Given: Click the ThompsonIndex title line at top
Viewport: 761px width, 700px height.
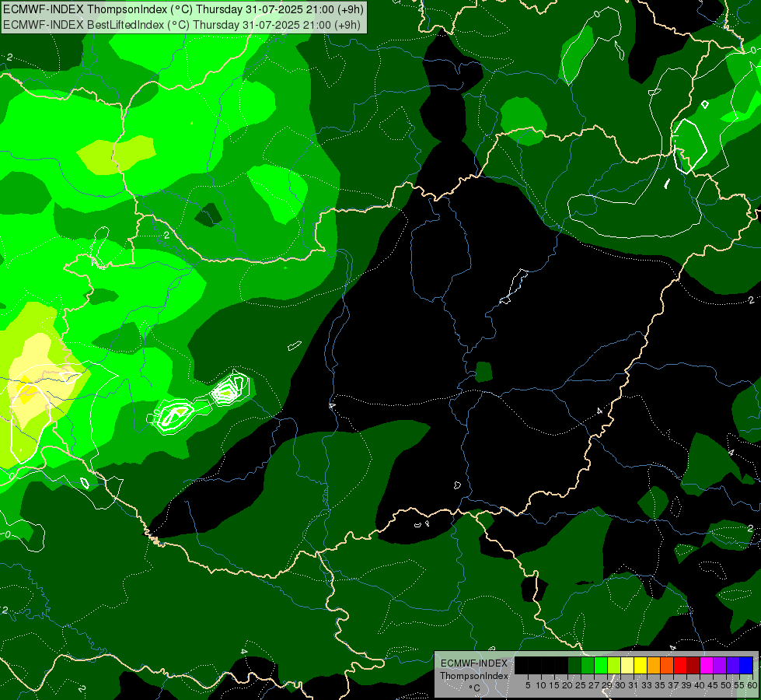Looking at the screenshot, I should point(183,9).
